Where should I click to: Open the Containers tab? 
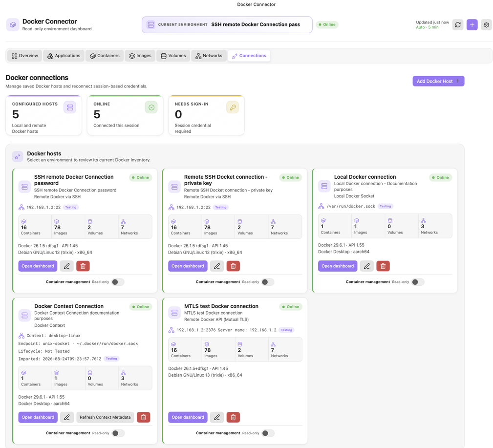105,56
